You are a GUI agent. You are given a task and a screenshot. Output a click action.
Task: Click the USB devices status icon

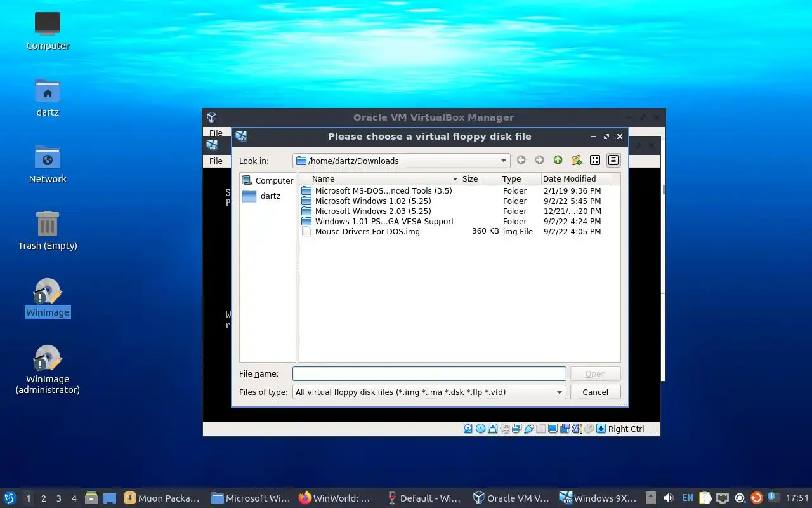528,429
